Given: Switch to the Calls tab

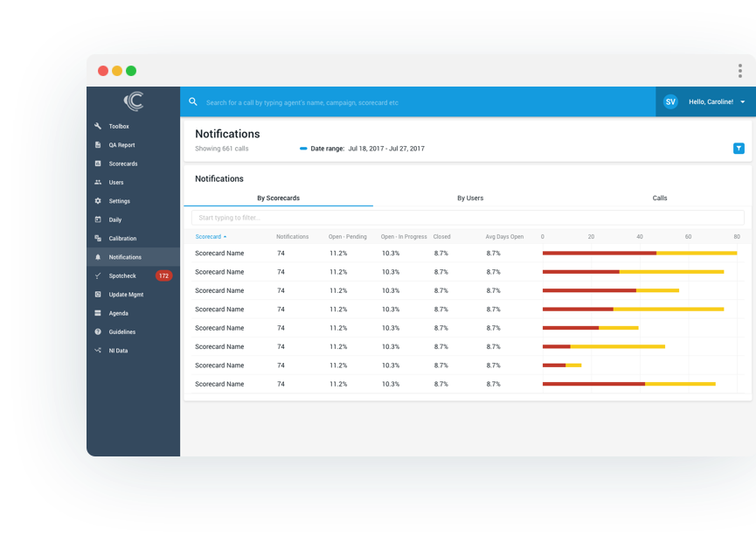Looking at the screenshot, I should (660, 198).
